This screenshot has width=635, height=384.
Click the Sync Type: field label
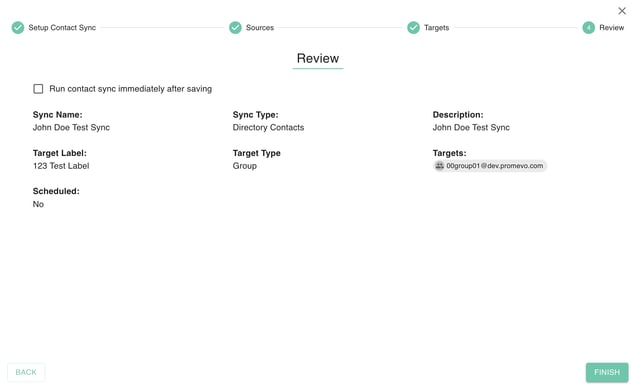pos(256,115)
